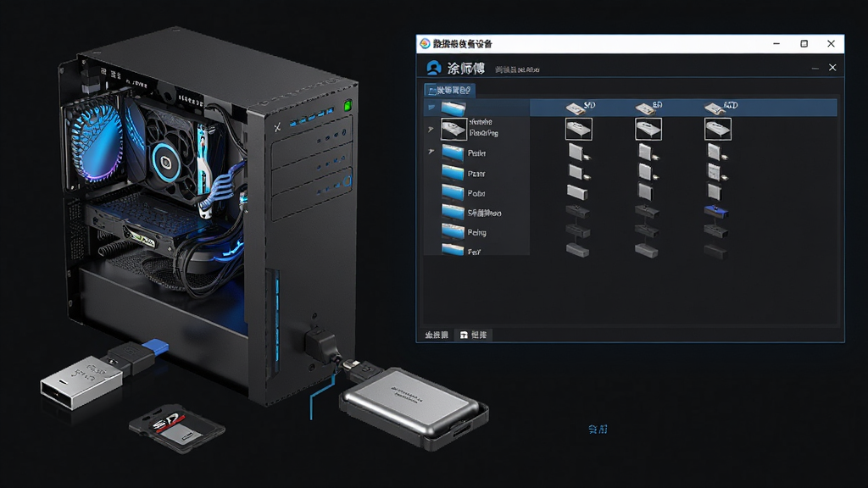868x488 pixels.
Task: Switch to the plain bottom-left tab
Action: pos(437,335)
